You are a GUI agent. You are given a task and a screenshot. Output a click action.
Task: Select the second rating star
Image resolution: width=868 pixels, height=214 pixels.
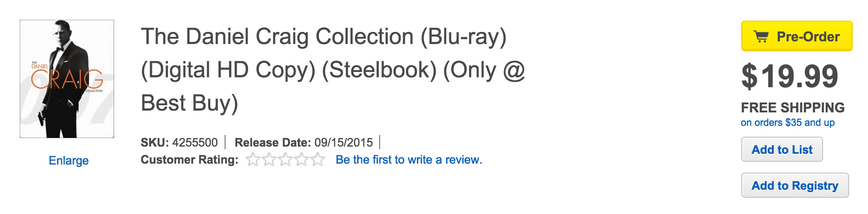pyautogui.click(x=269, y=160)
